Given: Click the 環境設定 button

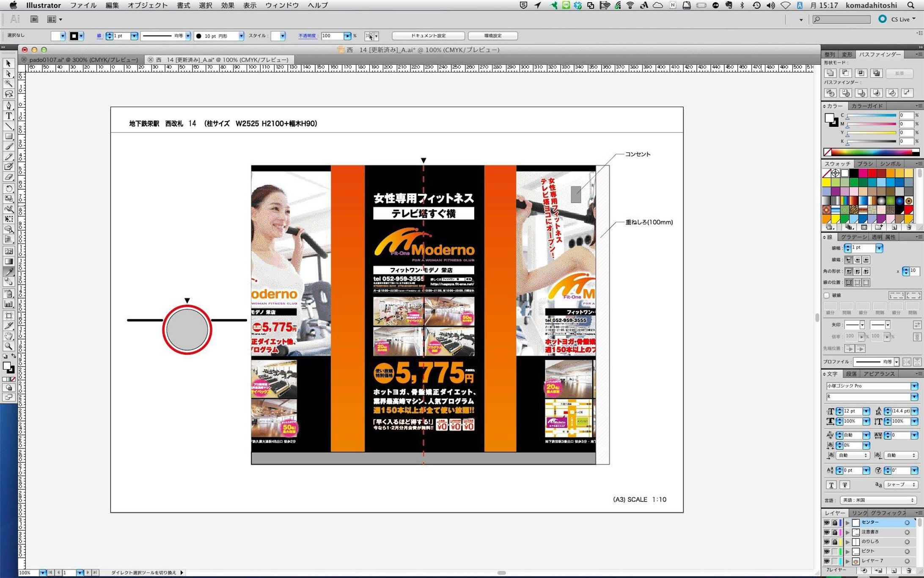Looking at the screenshot, I should [x=492, y=36].
